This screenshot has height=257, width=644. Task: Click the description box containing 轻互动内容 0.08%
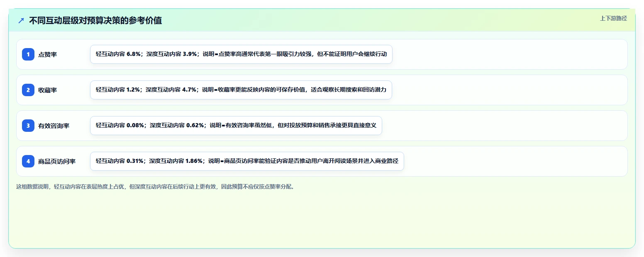tap(236, 126)
